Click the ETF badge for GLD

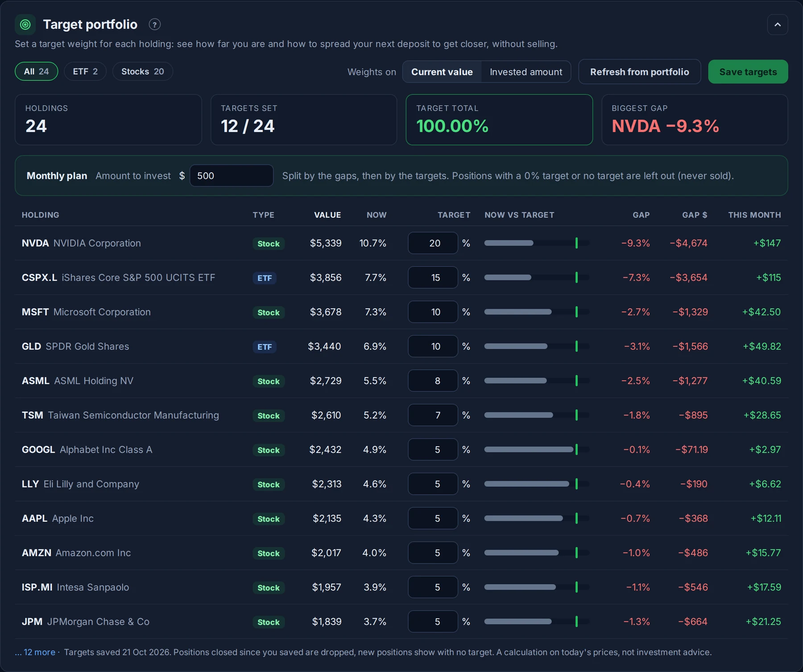pyautogui.click(x=265, y=347)
